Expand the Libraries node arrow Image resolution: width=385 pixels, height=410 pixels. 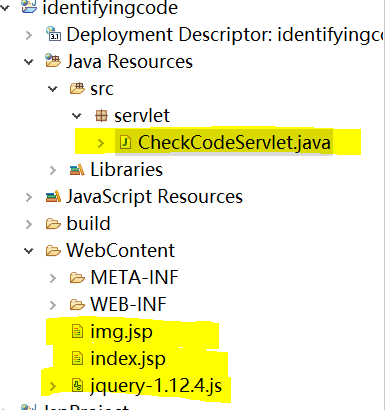tap(53, 170)
